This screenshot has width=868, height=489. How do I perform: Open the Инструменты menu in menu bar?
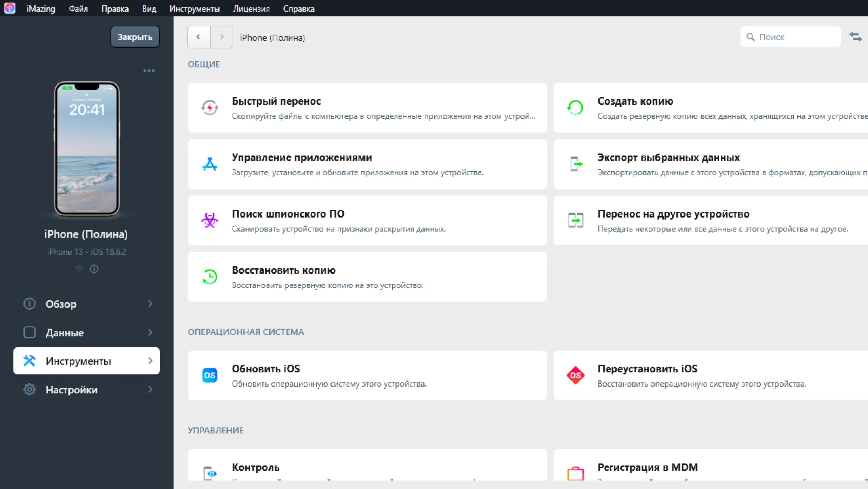coord(194,9)
